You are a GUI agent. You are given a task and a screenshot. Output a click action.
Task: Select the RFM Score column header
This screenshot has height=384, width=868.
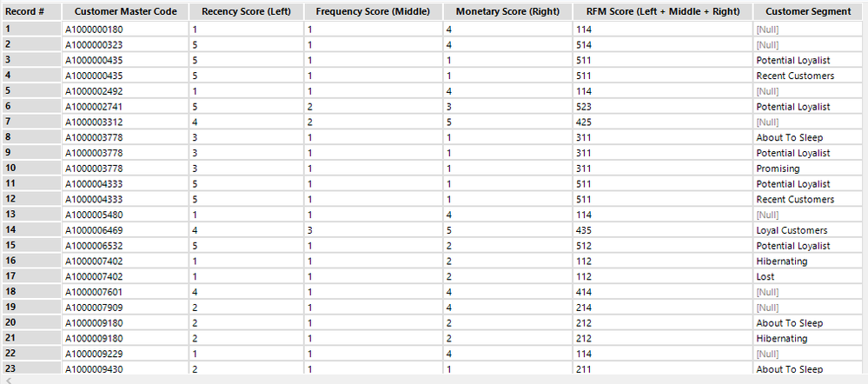pos(661,11)
